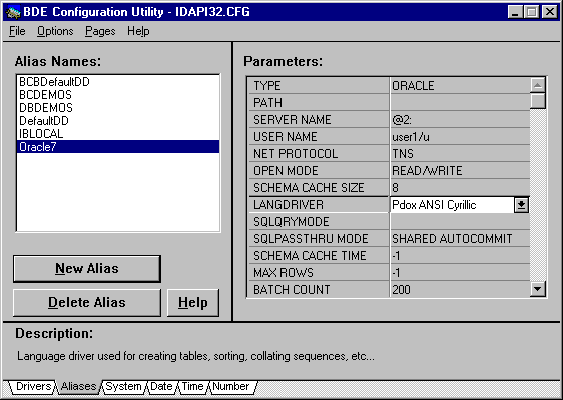Click the empty PATH value cell
The width and height of the screenshot is (563, 400).
[x=460, y=103]
